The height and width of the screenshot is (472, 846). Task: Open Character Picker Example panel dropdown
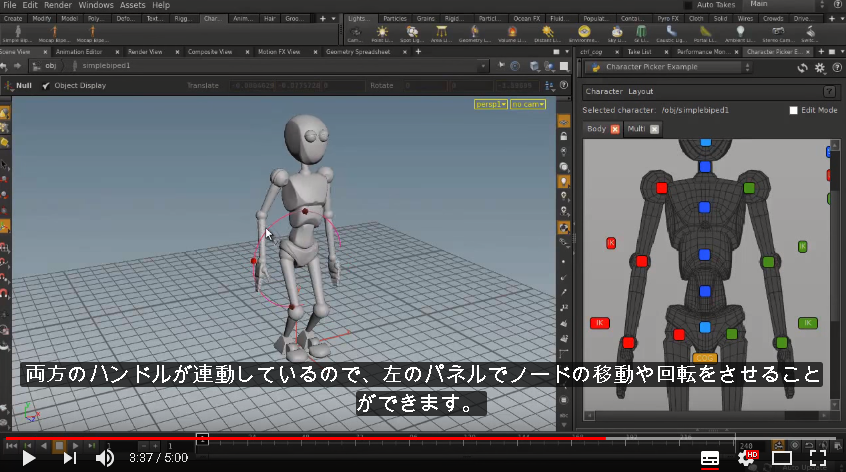[668, 67]
